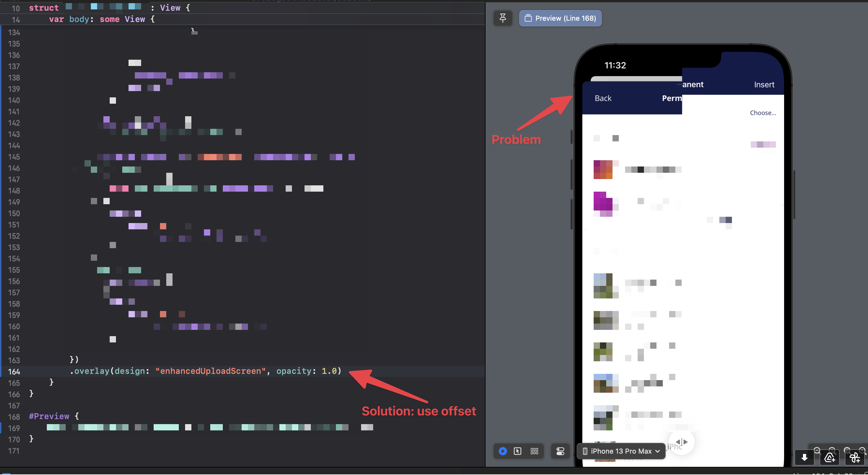Open the preview Variants grid
Image resolution: width=868 pixels, height=475 pixels.
(x=535, y=451)
